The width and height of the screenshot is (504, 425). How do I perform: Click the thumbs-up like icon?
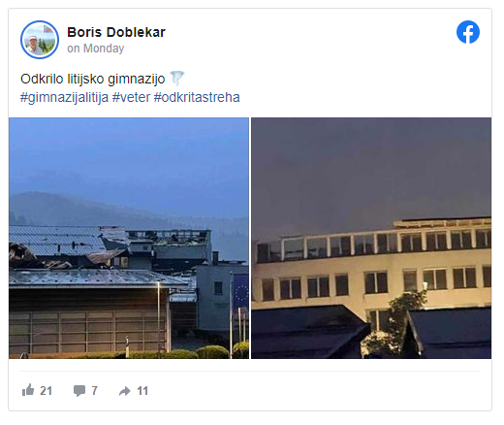pos(28,390)
